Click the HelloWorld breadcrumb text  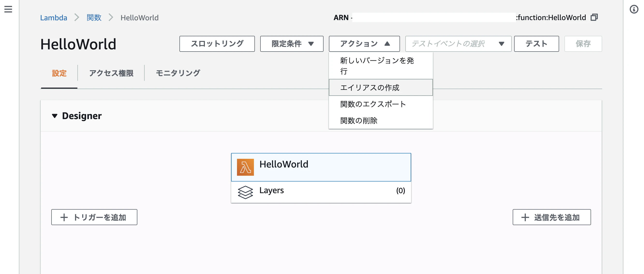coord(139,18)
